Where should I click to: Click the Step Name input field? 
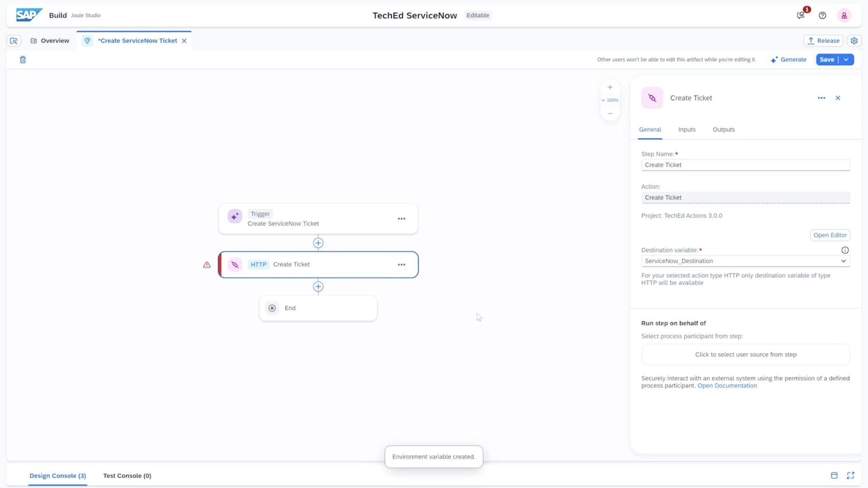(745, 165)
